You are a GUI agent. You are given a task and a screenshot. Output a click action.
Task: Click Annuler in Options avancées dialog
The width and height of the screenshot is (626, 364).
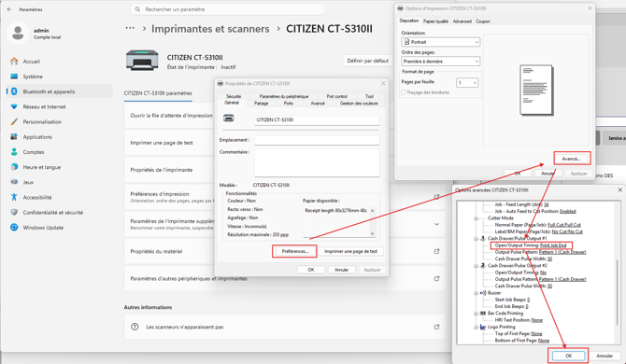click(605, 356)
